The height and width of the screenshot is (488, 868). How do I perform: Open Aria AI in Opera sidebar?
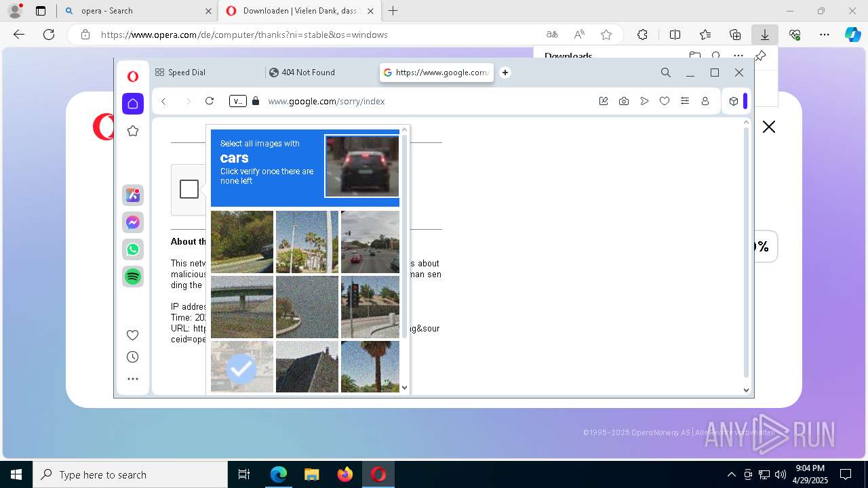click(x=133, y=195)
